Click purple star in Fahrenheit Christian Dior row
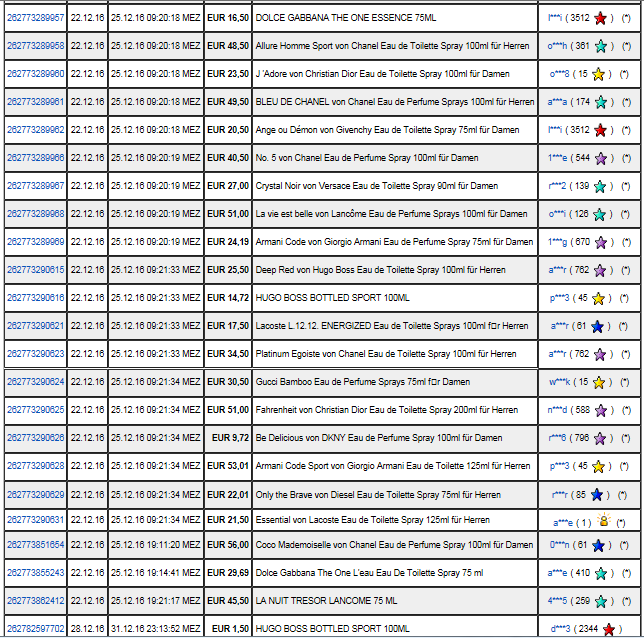 point(600,410)
